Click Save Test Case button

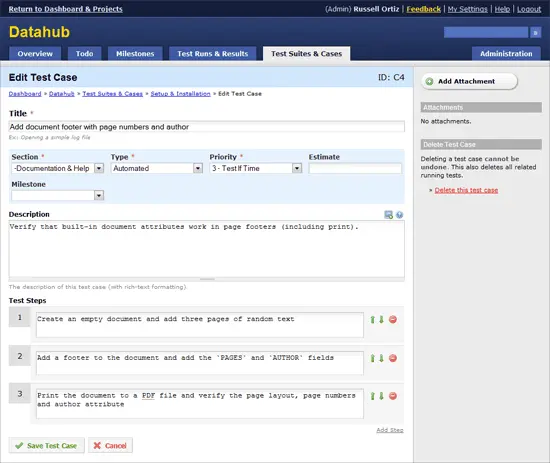tap(47, 445)
